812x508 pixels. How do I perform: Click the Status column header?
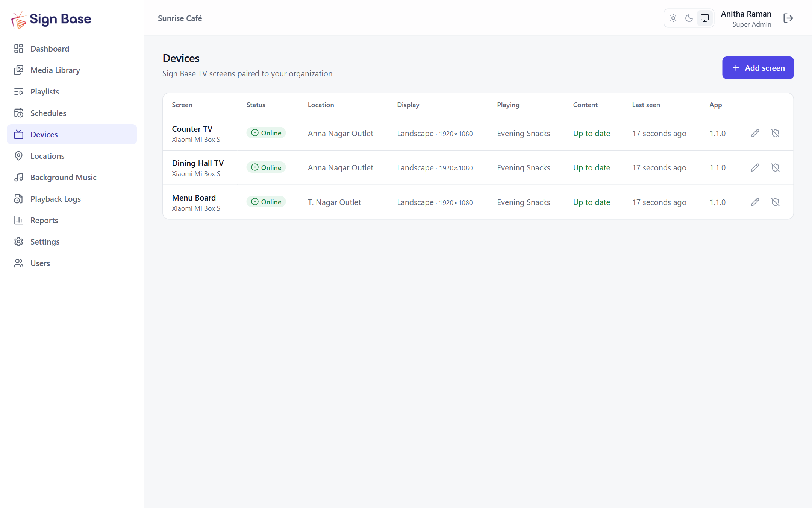point(256,105)
